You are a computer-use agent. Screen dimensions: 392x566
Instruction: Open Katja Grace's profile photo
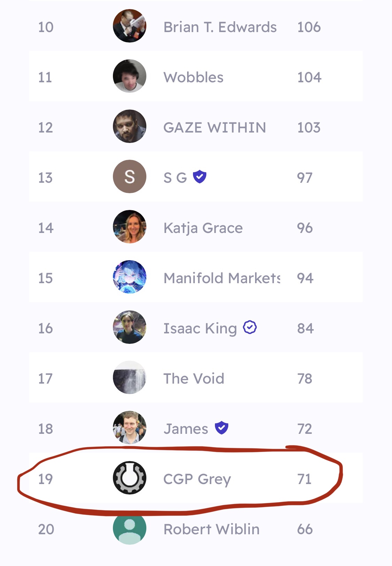[x=130, y=227]
